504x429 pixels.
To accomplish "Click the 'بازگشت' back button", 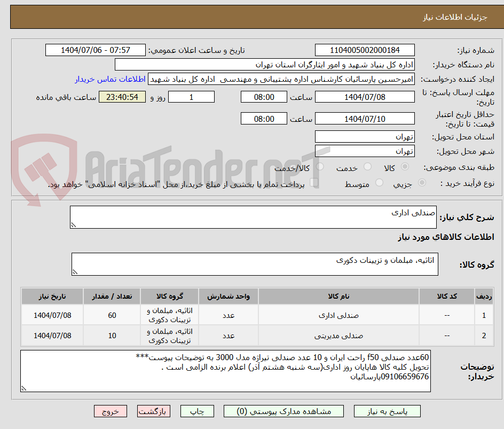I will [154, 411].
